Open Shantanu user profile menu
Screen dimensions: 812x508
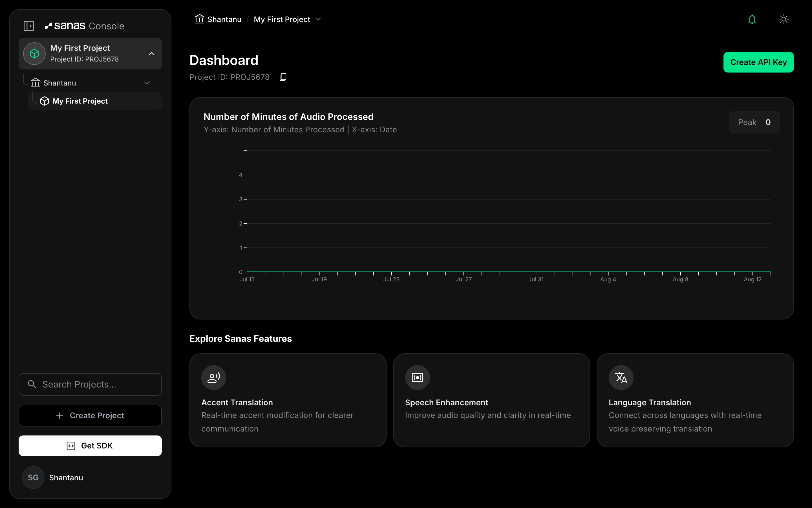pyautogui.click(x=90, y=478)
